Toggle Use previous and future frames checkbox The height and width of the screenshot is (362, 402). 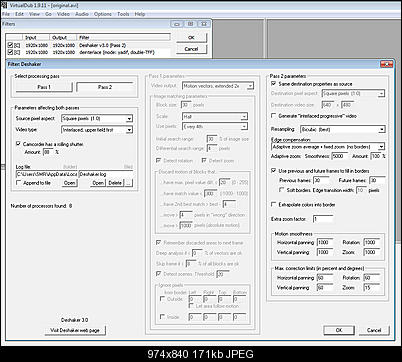pyautogui.click(x=274, y=171)
